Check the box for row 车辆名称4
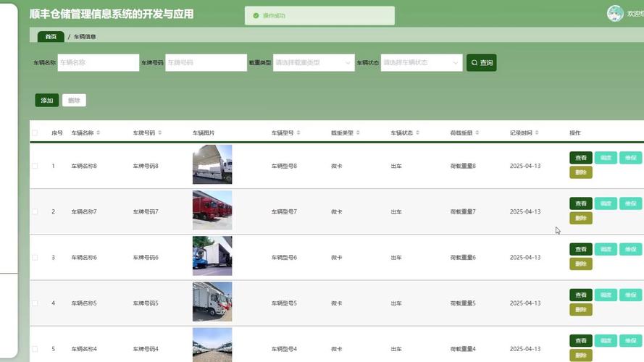 click(x=35, y=349)
